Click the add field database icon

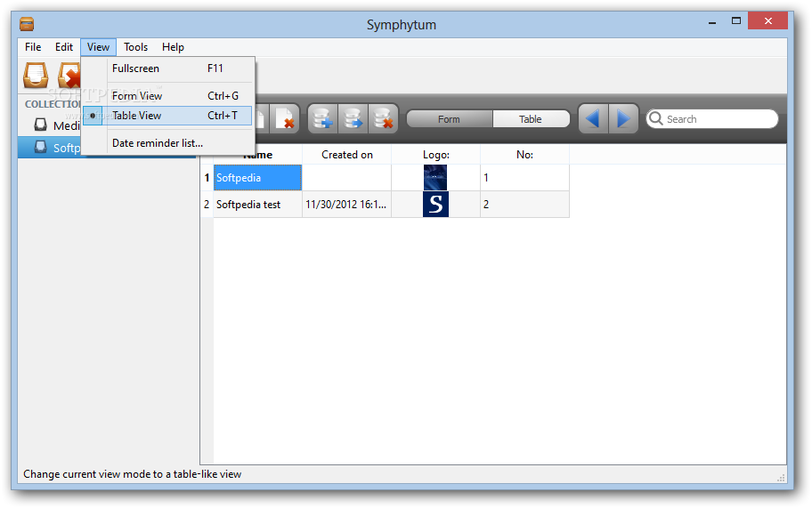(322, 119)
